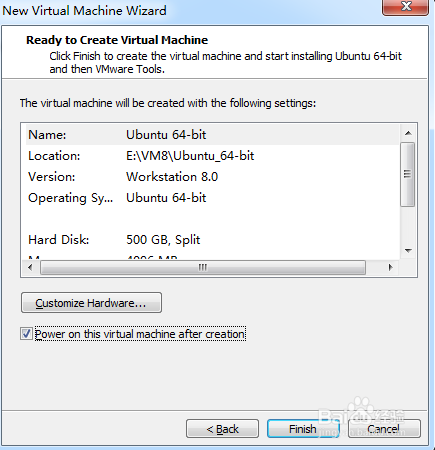Click the settings list scroll up arrow
The image size is (435, 450).
click(x=408, y=133)
